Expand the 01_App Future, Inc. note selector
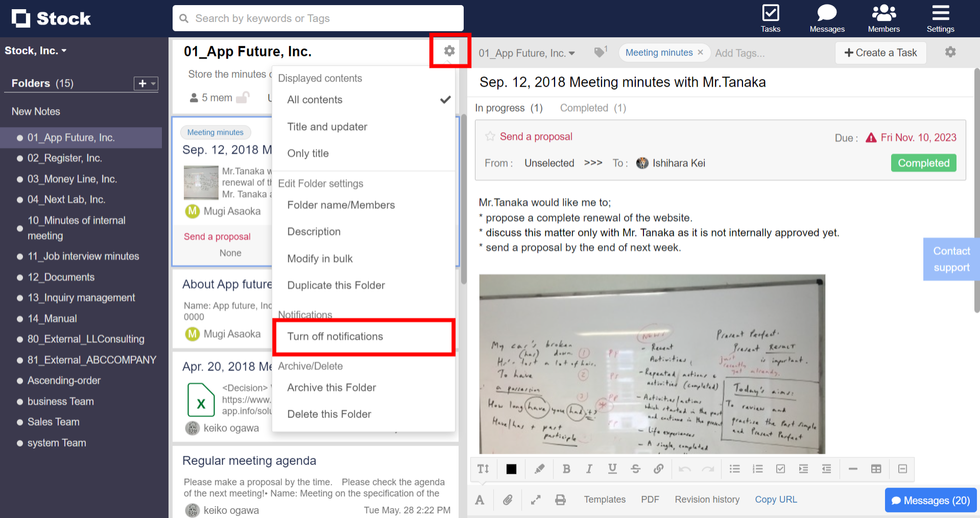Viewport: 980px width, 518px height. [x=527, y=53]
